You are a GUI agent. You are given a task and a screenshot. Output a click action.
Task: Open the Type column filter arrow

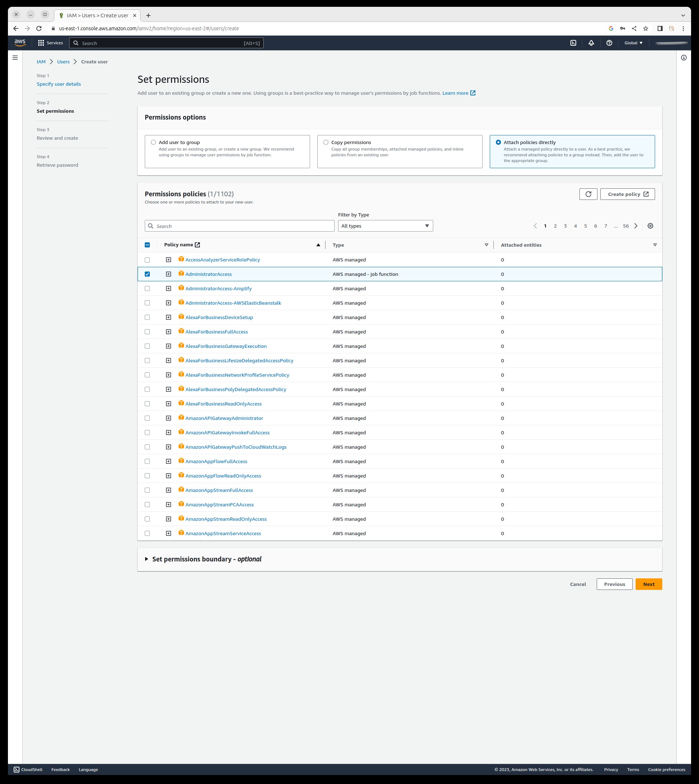coord(486,245)
